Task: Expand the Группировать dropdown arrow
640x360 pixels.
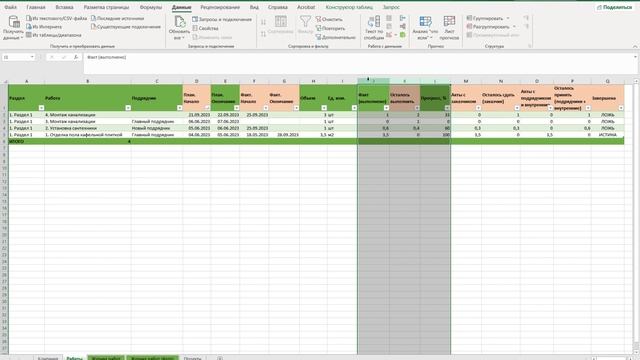Action: tap(508, 18)
